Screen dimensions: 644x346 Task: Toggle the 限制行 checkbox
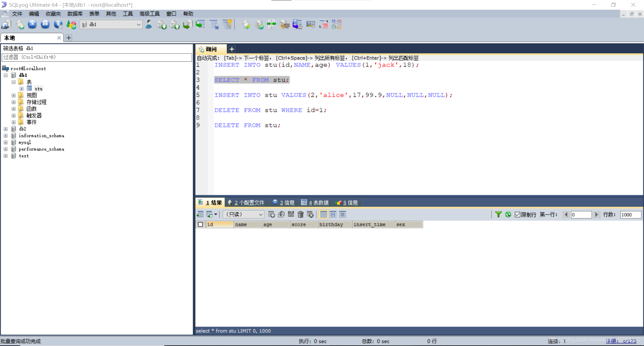click(518, 215)
